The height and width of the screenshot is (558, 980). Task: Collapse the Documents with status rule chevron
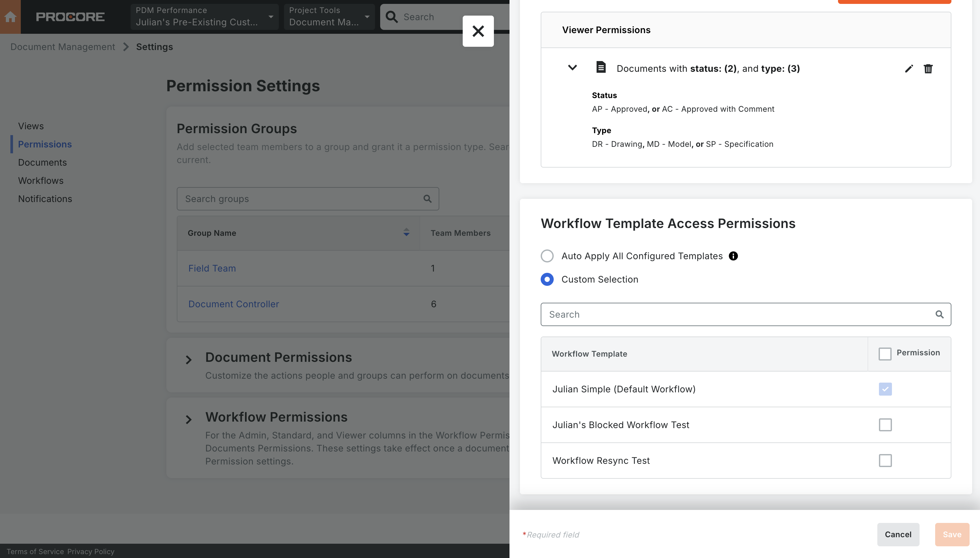pos(572,68)
